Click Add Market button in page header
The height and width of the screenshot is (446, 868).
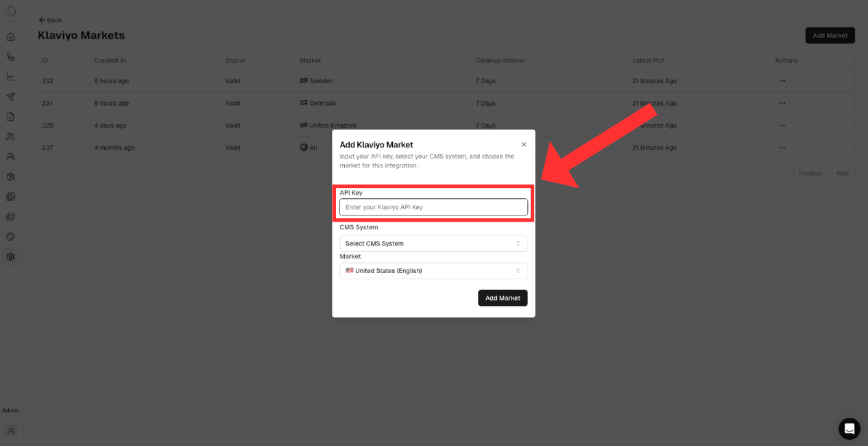tap(830, 36)
